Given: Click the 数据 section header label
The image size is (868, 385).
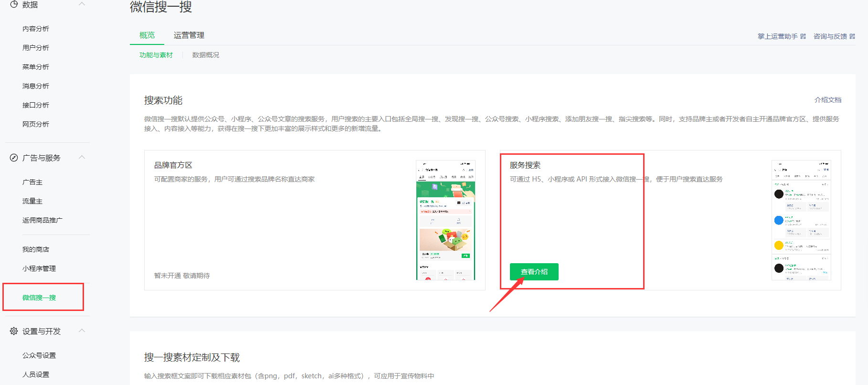Looking at the screenshot, I should click(x=30, y=4).
